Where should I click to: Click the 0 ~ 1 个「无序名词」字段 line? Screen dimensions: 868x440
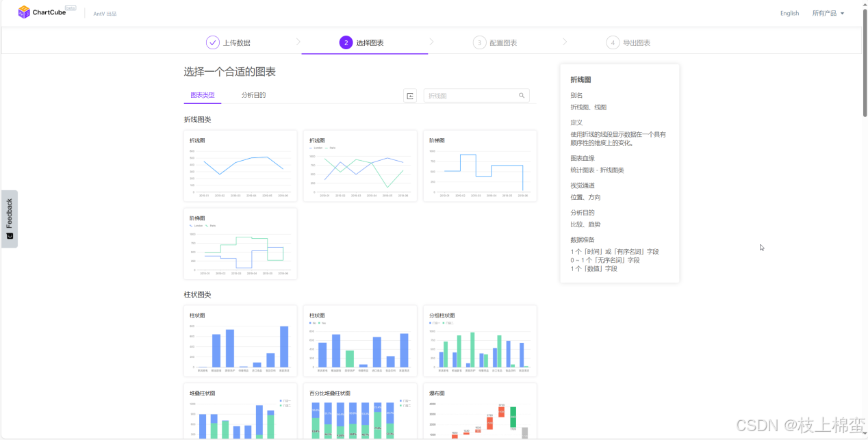604,260
